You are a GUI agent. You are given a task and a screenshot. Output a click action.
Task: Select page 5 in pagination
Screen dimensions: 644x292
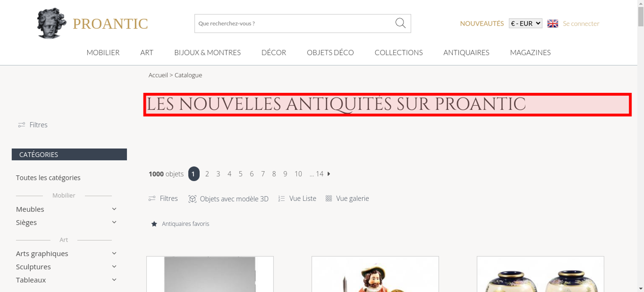click(x=241, y=174)
